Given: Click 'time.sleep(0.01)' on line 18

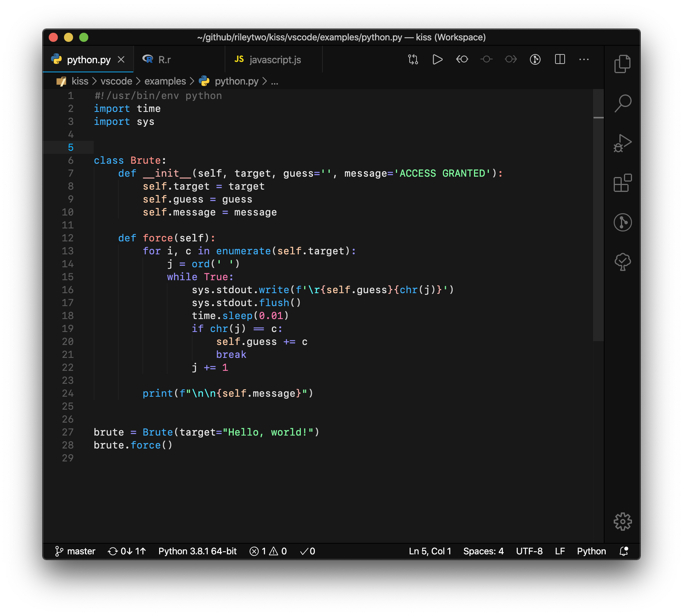Looking at the screenshot, I should [240, 316].
